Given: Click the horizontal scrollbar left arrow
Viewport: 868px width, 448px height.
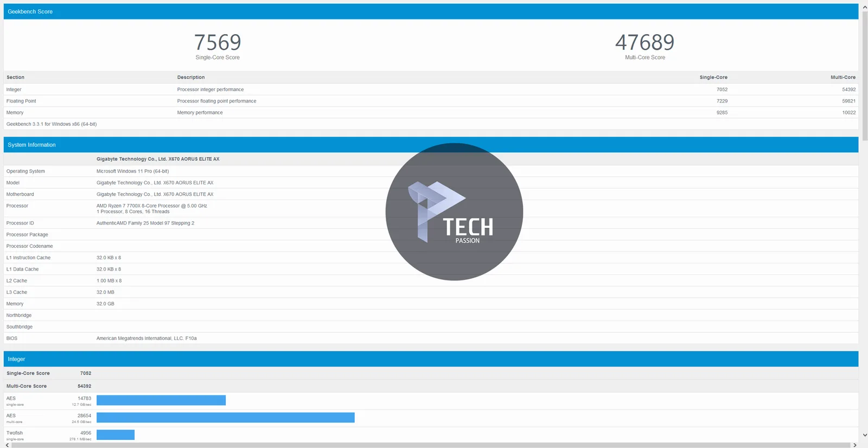Looking at the screenshot, I should click(7, 445).
